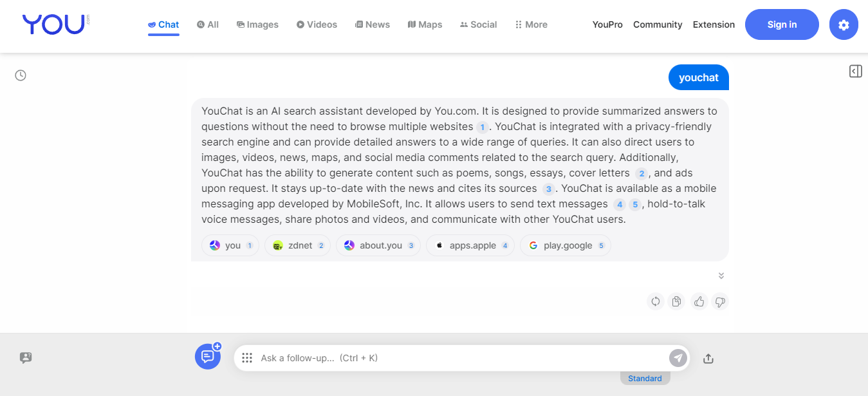Regenerate the response
This screenshot has width=868, height=396.
[656, 301]
